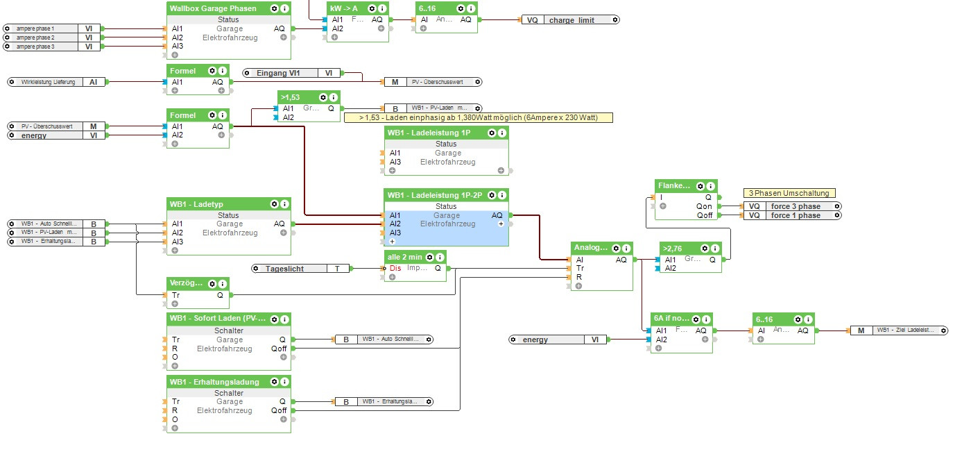
Task: Add output plus on WB1 - Ladeleistung 1P-2P
Action: (x=501, y=224)
